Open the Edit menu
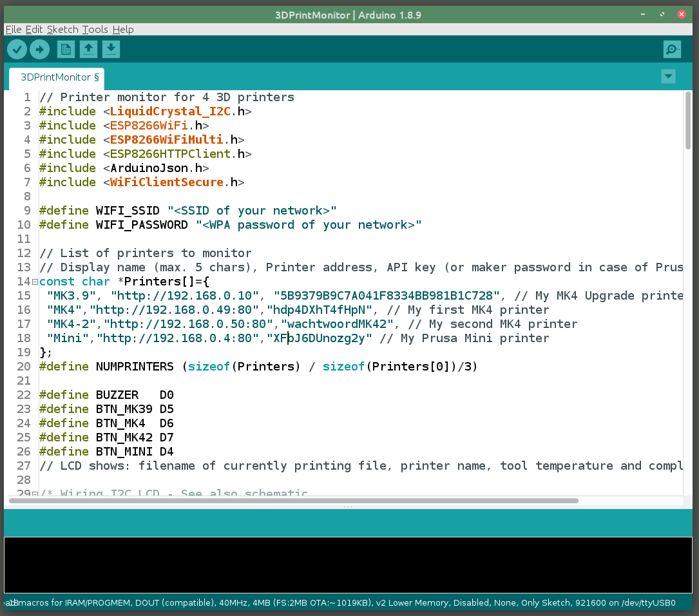The width and height of the screenshot is (699, 616). (33, 29)
